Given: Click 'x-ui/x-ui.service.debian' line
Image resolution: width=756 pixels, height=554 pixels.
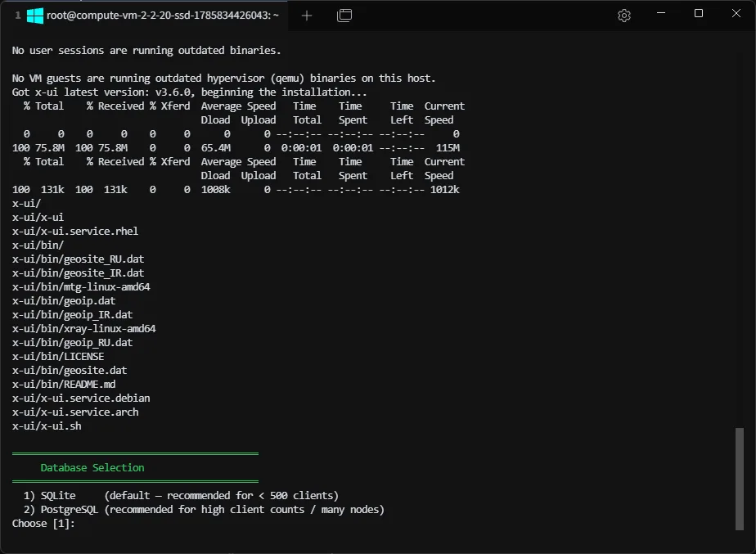Looking at the screenshot, I should click(81, 399).
